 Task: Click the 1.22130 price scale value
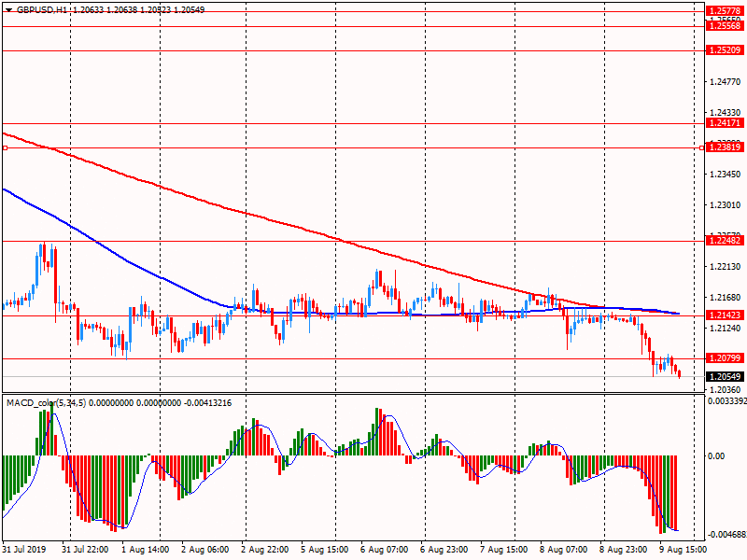pyautogui.click(x=726, y=267)
